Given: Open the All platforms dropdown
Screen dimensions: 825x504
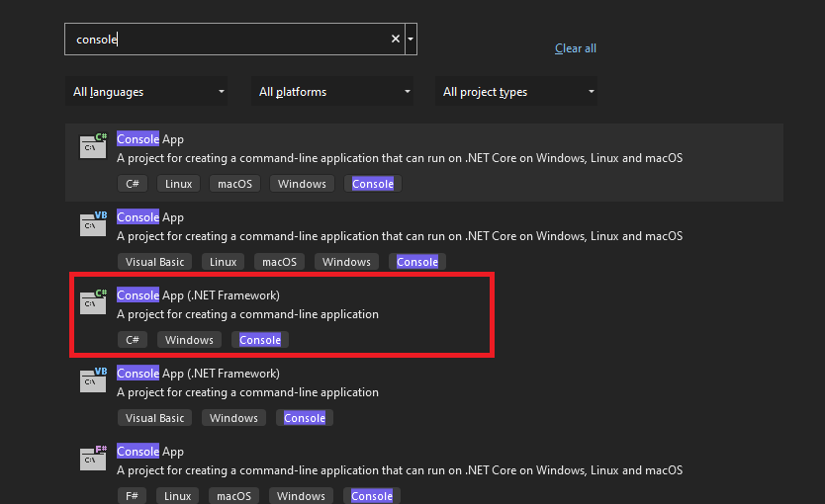Looking at the screenshot, I should coord(332,92).
